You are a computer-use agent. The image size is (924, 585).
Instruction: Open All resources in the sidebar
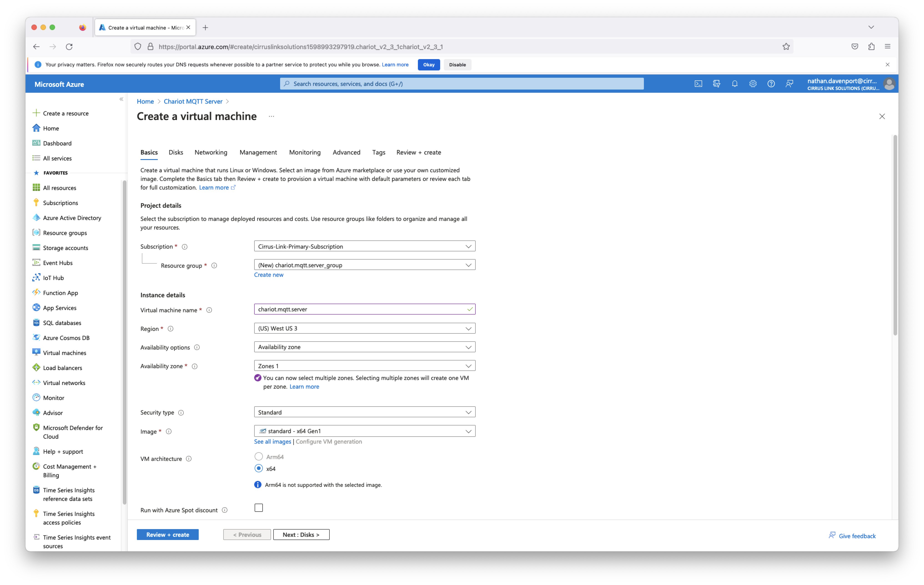60,187
